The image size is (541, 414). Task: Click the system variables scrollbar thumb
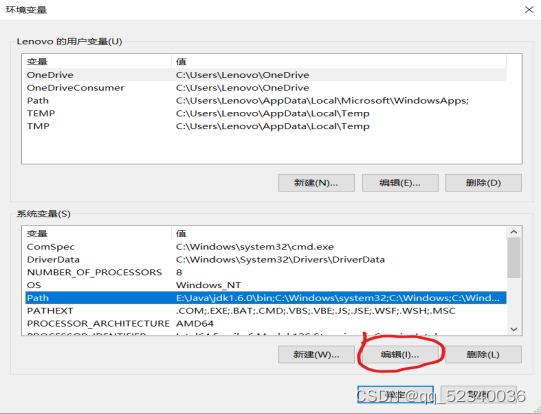(x=514, y=258)
